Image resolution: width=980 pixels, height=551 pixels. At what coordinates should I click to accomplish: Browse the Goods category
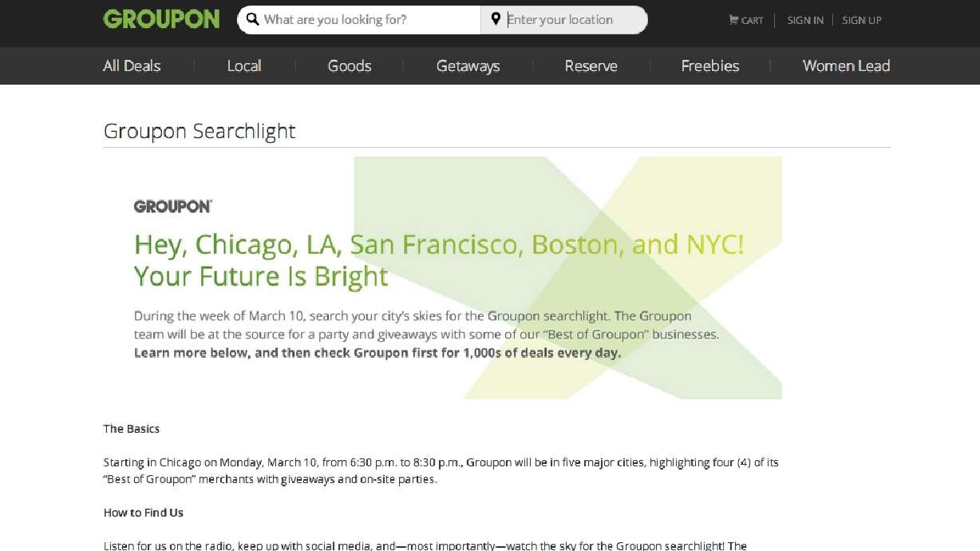pyautogui.click(x=350, y=65)
